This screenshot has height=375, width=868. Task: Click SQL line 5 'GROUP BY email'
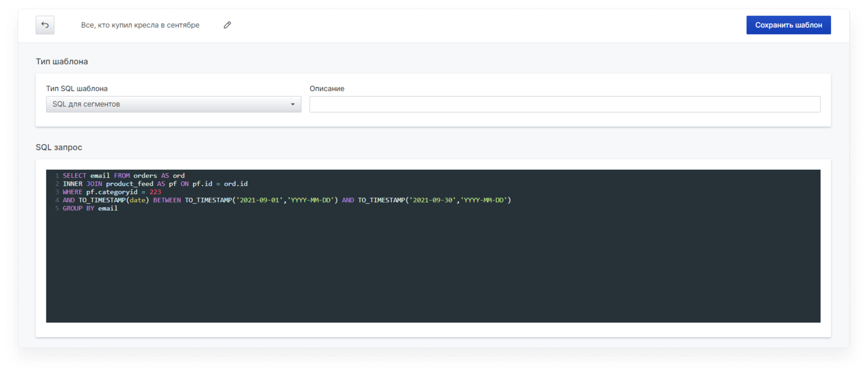pos(90,208)
